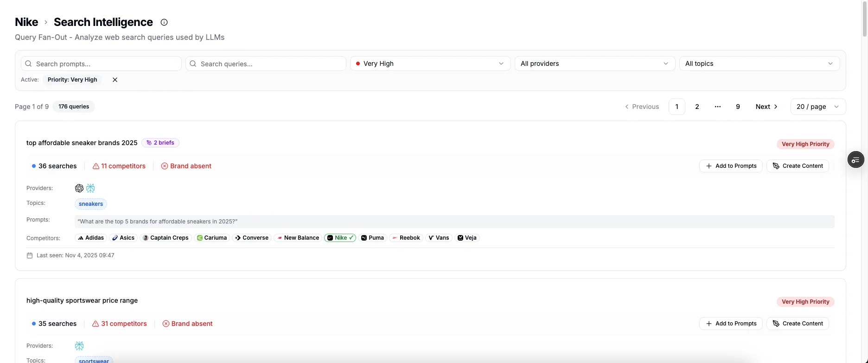Click the 35 searches count
Image resolution: width=868 pixels, height=363 pixels.
54,324
